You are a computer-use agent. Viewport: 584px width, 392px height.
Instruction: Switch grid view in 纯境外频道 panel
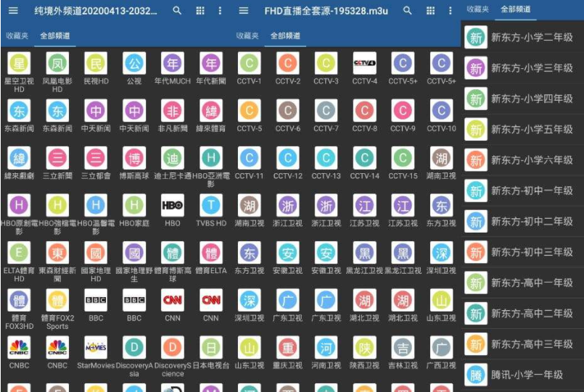coord(199,11)
